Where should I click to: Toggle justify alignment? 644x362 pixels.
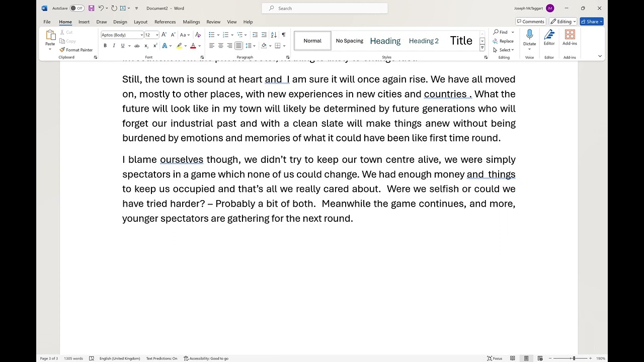[238, 46]
